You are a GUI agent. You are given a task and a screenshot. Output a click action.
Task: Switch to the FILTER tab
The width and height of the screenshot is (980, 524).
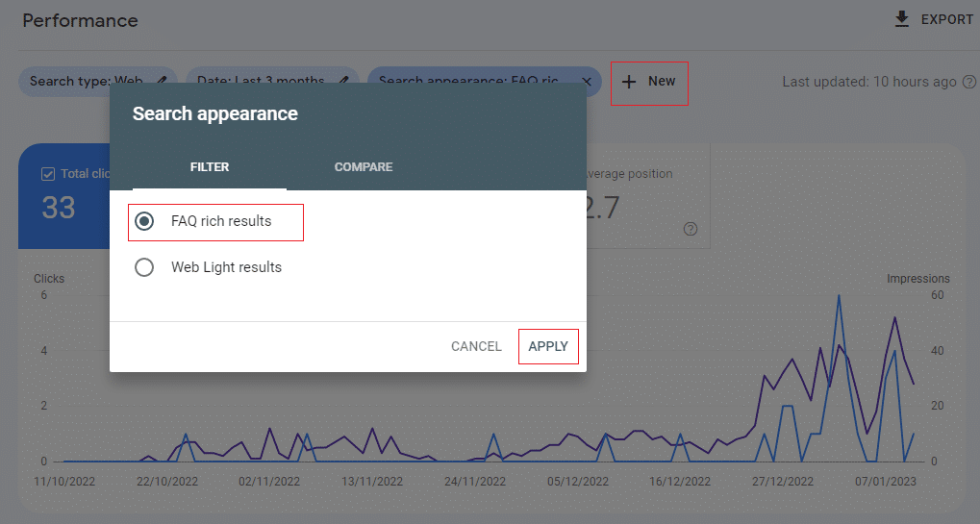coord(210,167)
